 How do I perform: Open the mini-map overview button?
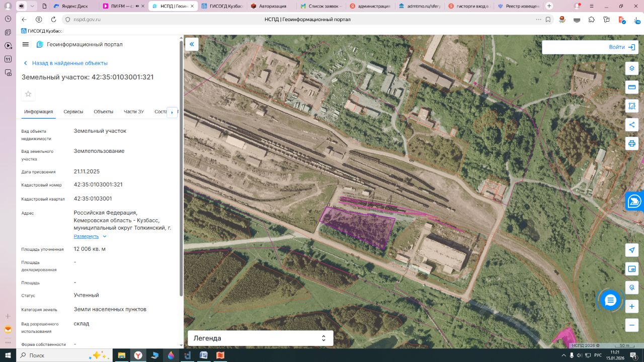coord(632,269)
